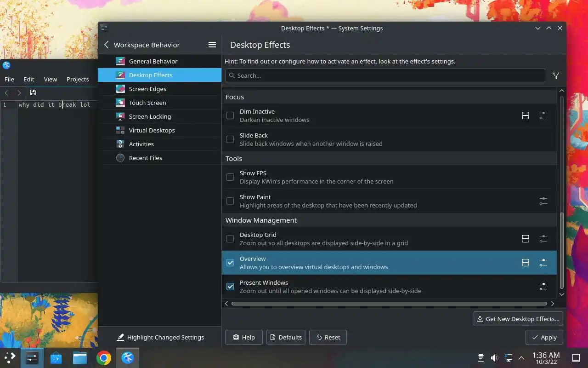Viewport: 588px width, 368px height.
Task: Open the network tray icon
Action: [x=508, y=358]
